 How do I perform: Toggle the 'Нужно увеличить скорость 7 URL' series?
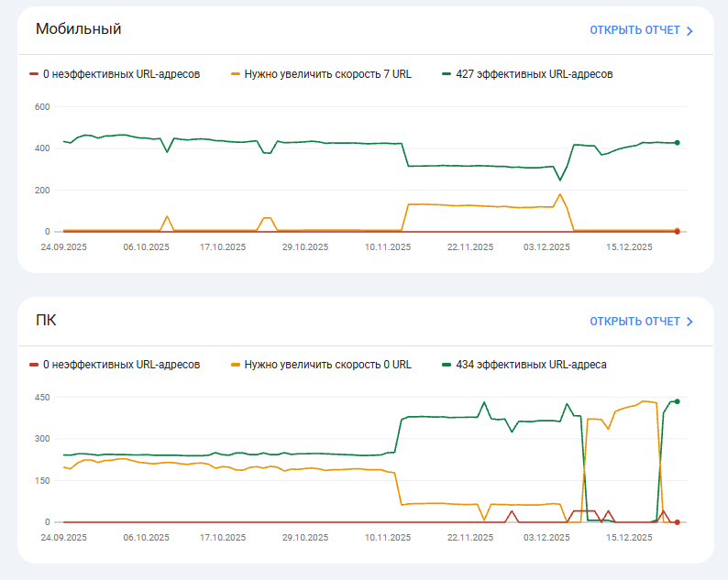point(327,74)
